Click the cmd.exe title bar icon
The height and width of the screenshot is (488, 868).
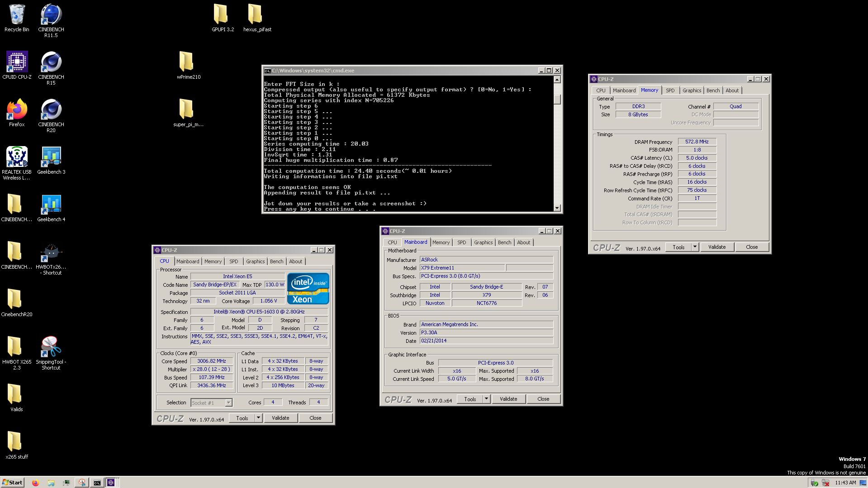(267, 71)
